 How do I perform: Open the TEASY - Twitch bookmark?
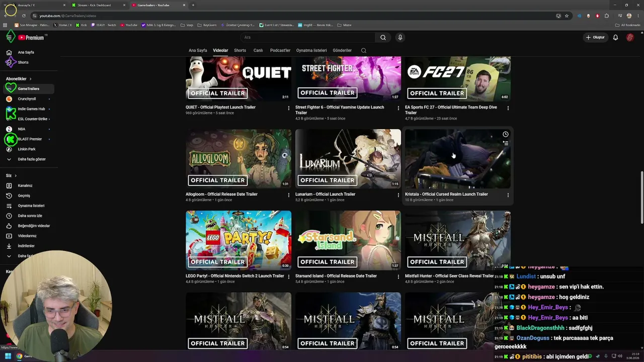(104, 25)
